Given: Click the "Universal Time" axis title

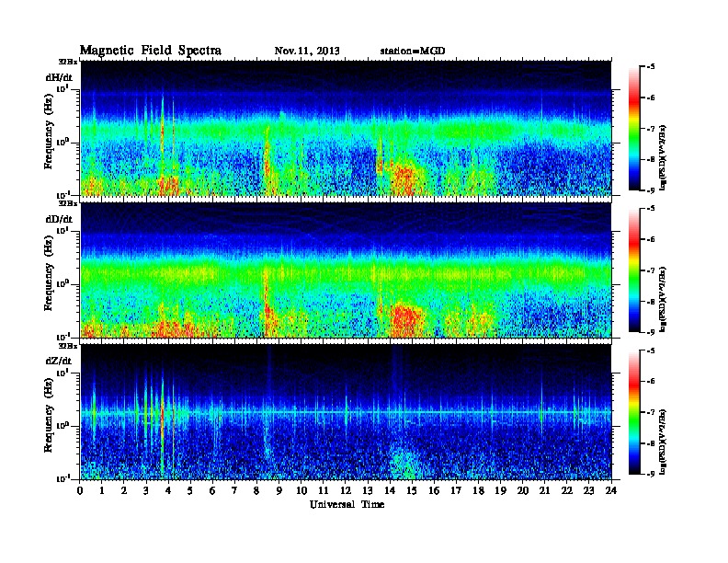Looking at the screenshot, I should (347, 504).
